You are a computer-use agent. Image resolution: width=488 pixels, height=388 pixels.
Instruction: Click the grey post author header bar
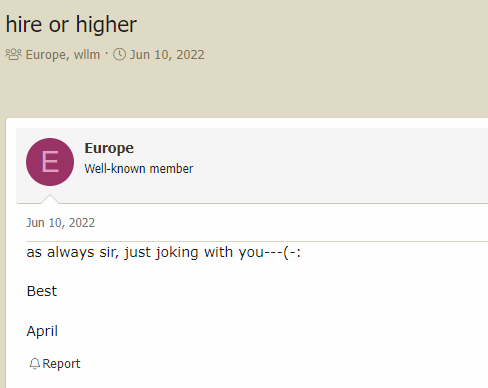pos(252,166)
